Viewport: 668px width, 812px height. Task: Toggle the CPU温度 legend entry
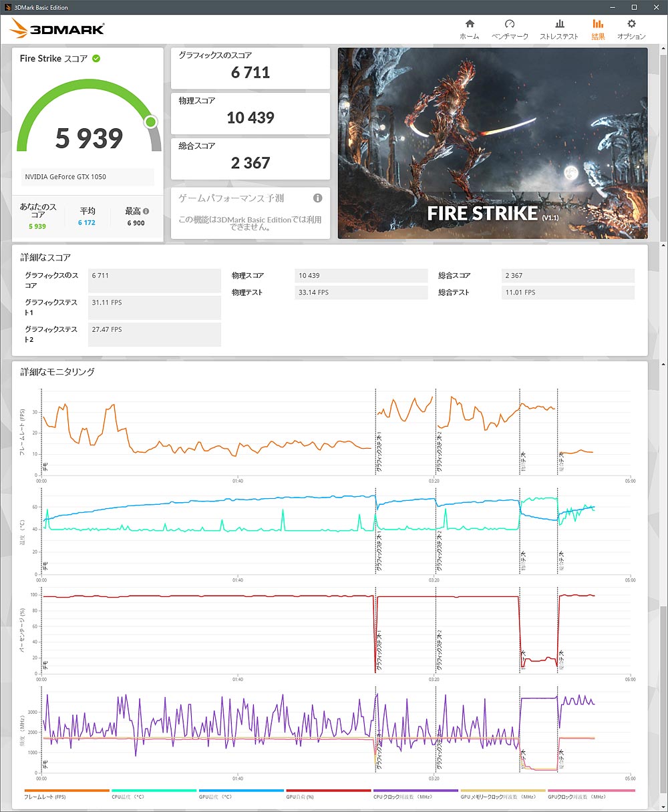[154, 794]
